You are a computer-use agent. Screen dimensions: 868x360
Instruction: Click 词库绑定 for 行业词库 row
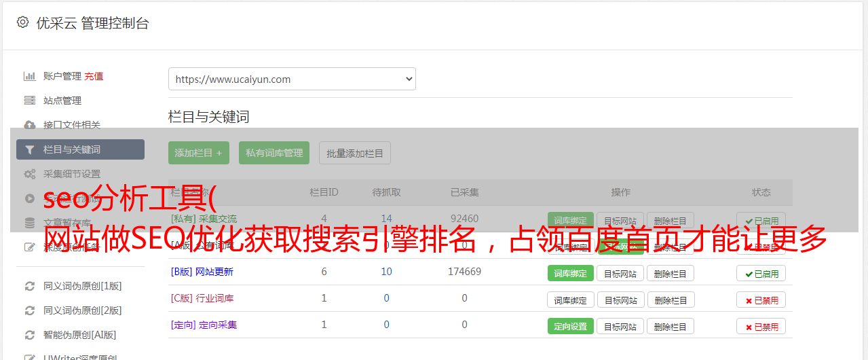pyautogui.click(x=571, y=300)
